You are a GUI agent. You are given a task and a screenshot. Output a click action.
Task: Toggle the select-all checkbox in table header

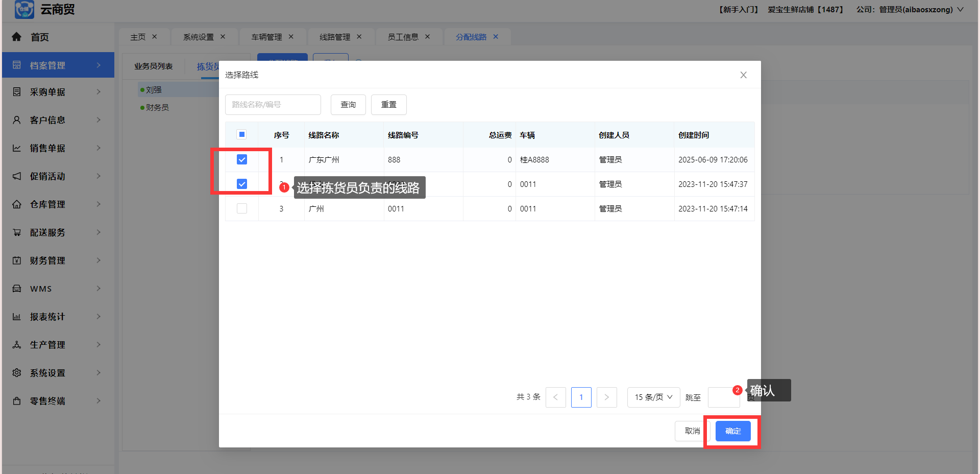[x=242, y=135]
